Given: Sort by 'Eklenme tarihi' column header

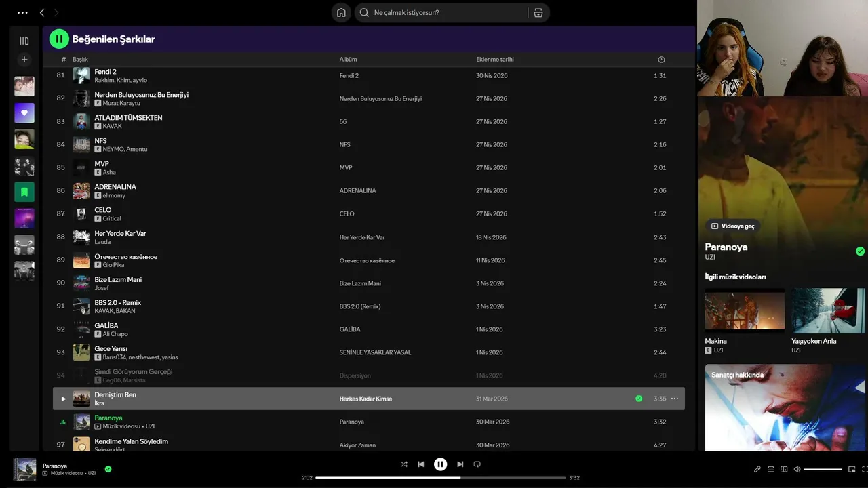Looking at the screenshot, I should (x=495, y=60).
